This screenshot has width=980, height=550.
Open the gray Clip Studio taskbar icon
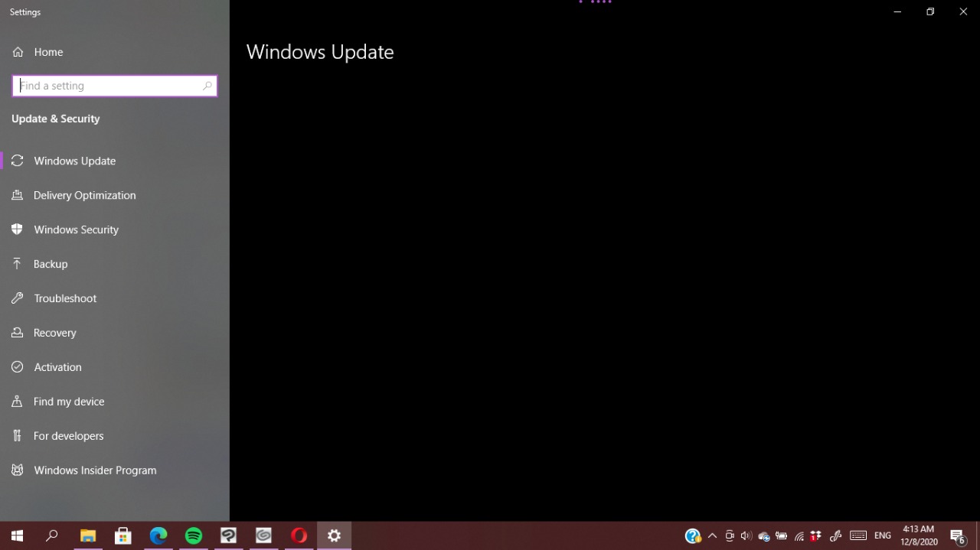(264, 535)
